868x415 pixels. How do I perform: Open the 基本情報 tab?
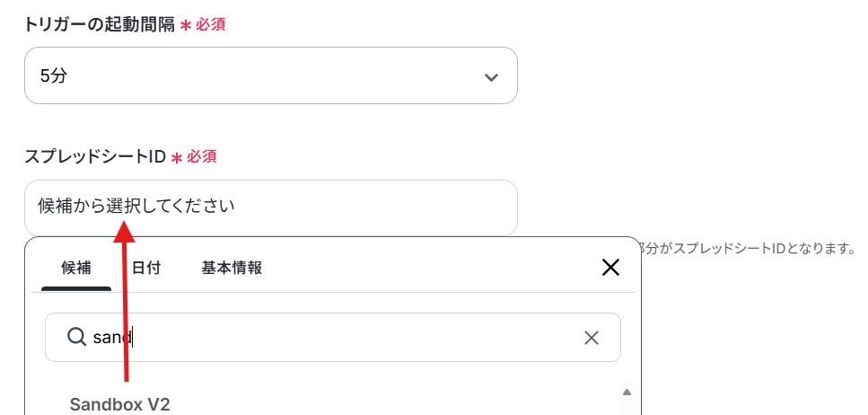[232, 269]
